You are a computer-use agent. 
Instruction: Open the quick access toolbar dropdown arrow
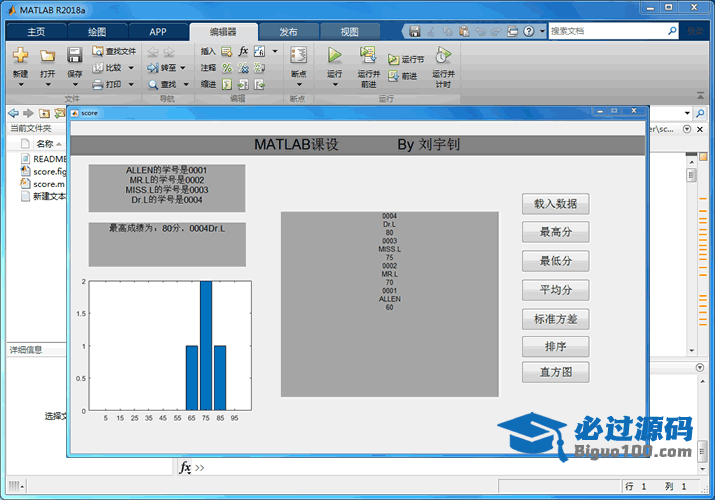click(542, 31)
